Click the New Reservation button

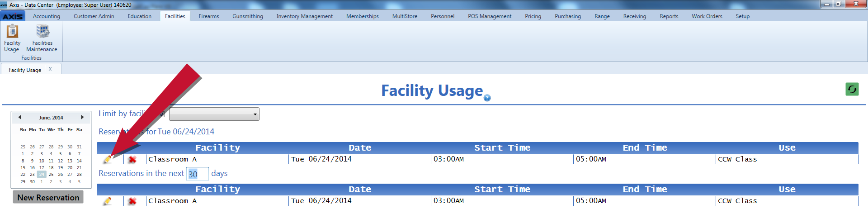[48, 198]
